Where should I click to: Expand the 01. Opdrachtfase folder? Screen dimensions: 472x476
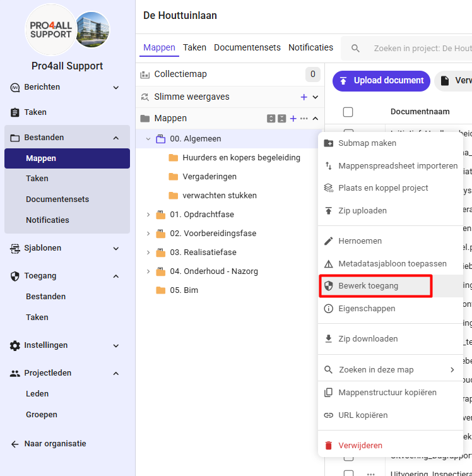148,215
